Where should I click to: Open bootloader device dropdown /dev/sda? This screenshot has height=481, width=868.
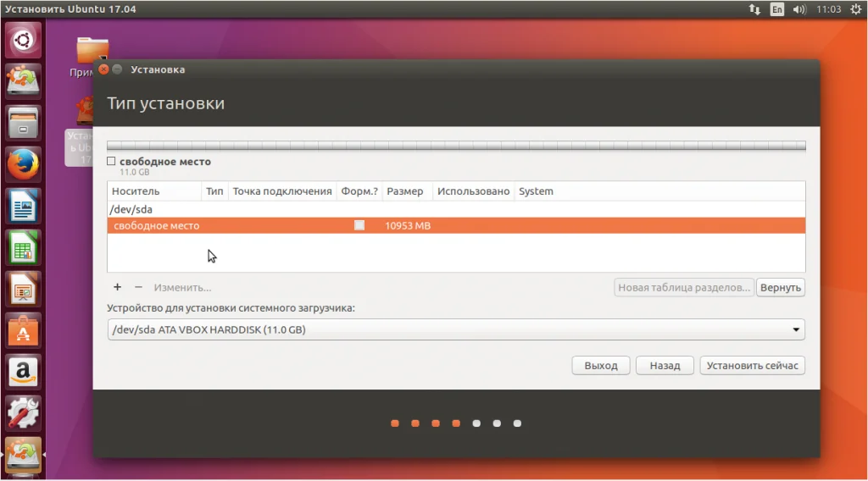456,329
